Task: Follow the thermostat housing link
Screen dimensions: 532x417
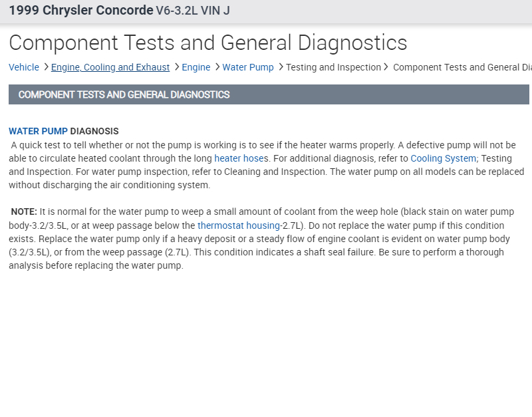Action: click(239, 225)
